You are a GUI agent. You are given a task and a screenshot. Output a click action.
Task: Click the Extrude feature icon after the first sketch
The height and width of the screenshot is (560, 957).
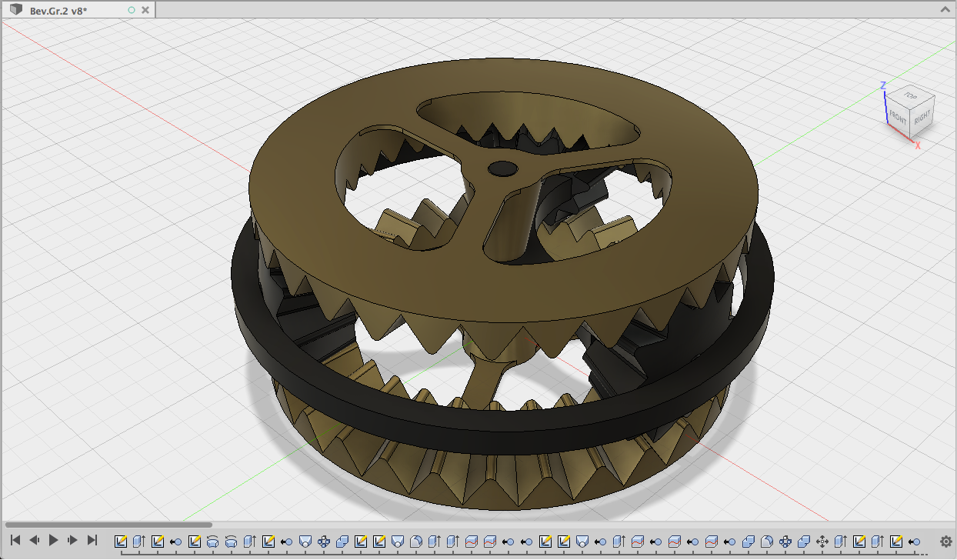coord(137,541)
